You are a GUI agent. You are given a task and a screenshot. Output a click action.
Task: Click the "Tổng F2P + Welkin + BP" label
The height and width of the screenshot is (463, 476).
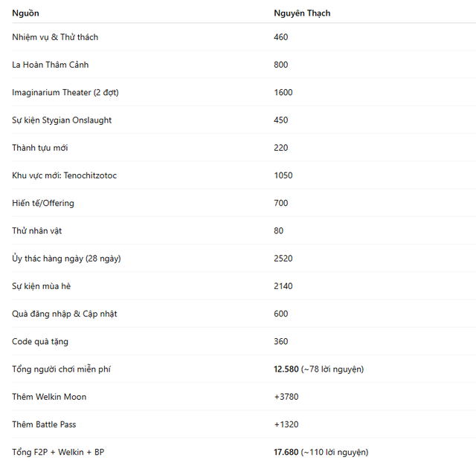[x=59, y=452]
